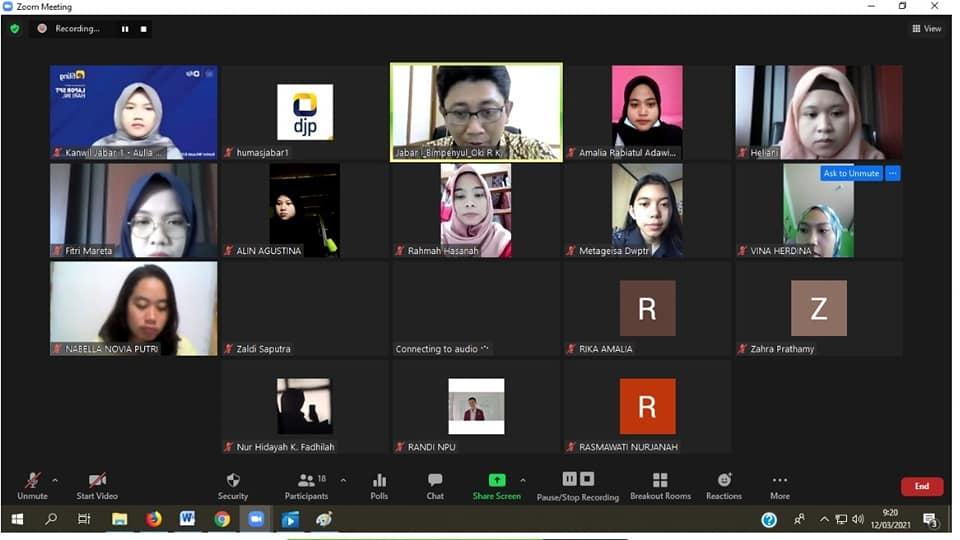This screenshot has height=540, width=960.
Task: Click the green encryption shield icon
Action: tap(15, 29)
